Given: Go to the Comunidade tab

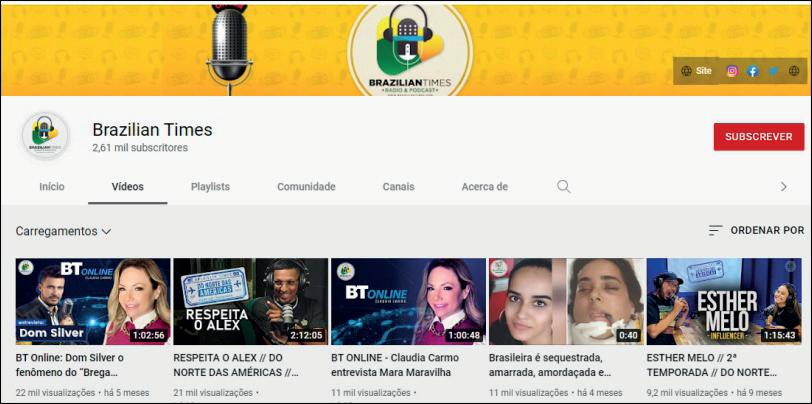Looking at the screenshot, I should (306, 187).
